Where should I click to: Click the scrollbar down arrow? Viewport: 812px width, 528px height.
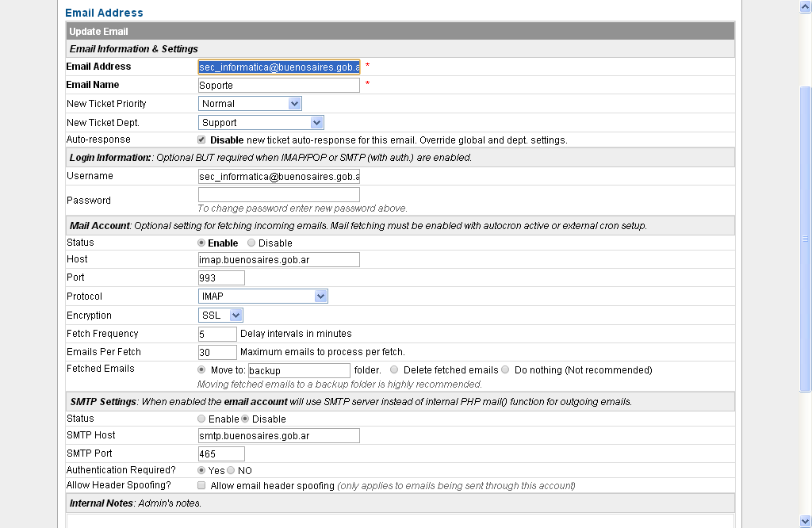(806, 521)
